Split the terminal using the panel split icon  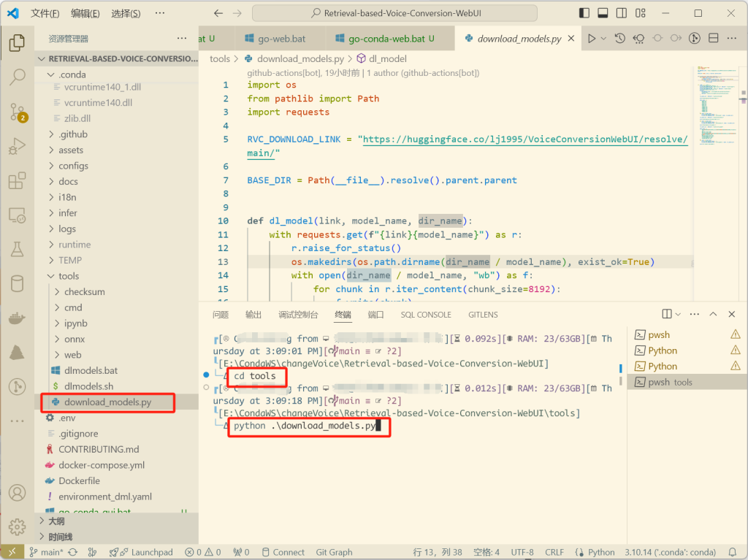click(667, 314)
